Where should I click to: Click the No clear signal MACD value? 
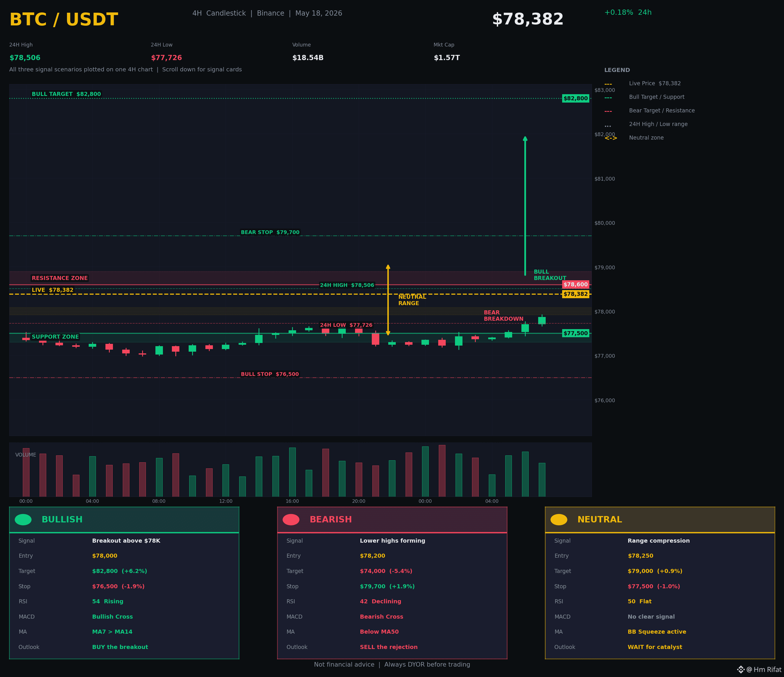651,617
